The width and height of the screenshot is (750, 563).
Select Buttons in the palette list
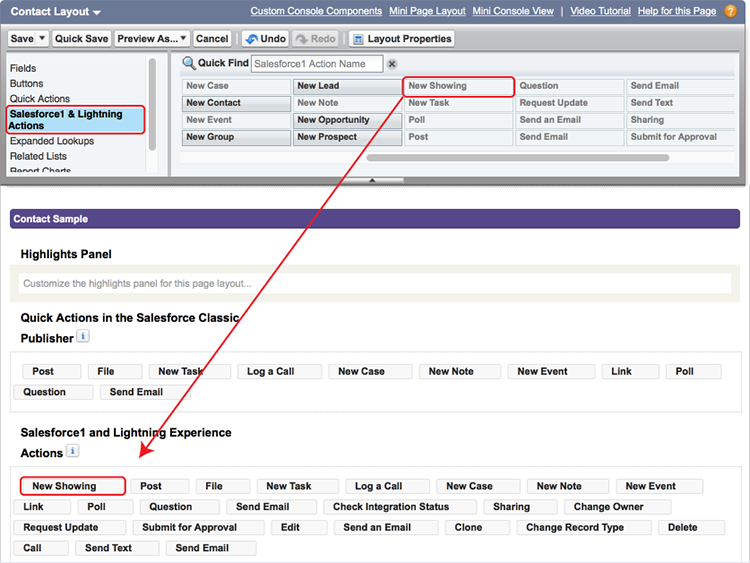[26, 84]
